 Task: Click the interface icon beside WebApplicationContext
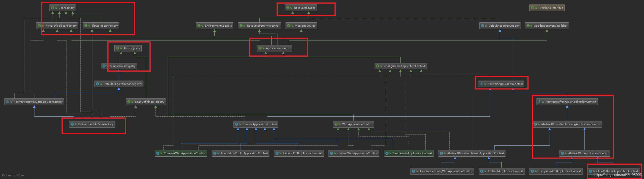click(336, 124)
